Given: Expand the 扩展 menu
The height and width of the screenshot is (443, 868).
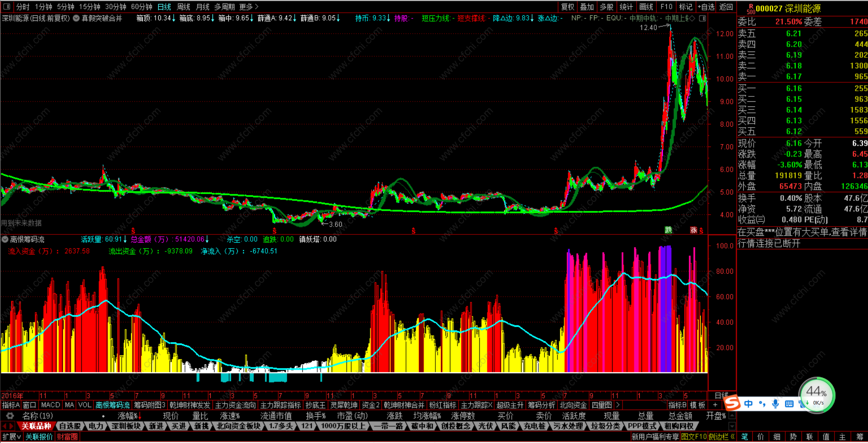Looking at the screenshot, I should pyautogui.click(x=12, y=437).
